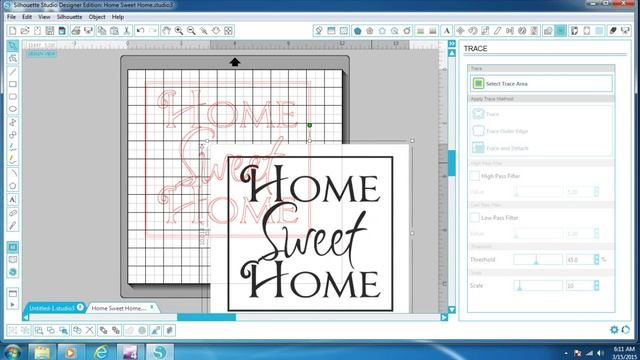Open Internet Explorer from the taskbar
Image resolution: width=640 pixels, height=360 pixels.
pyautogui.click(x=100, y=352)
